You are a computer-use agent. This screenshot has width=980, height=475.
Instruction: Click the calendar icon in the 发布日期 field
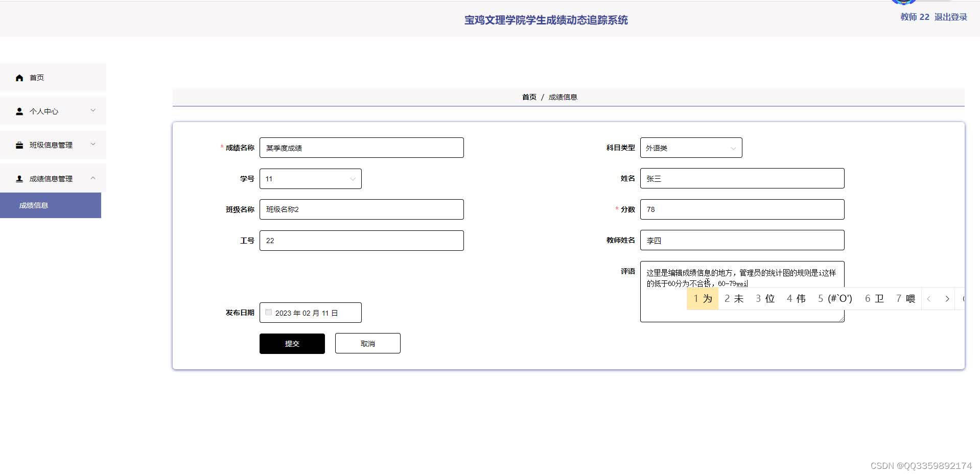[x=268, y=312]
